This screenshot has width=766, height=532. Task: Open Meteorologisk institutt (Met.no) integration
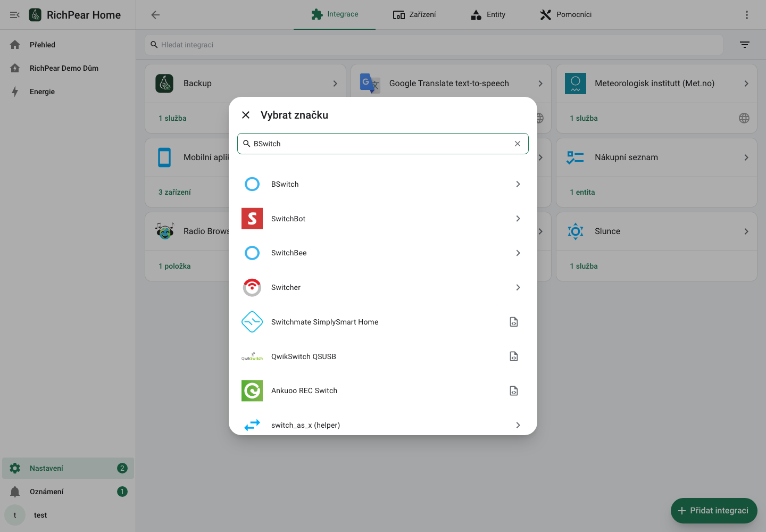pyautogui.click(x=656, y=84)
